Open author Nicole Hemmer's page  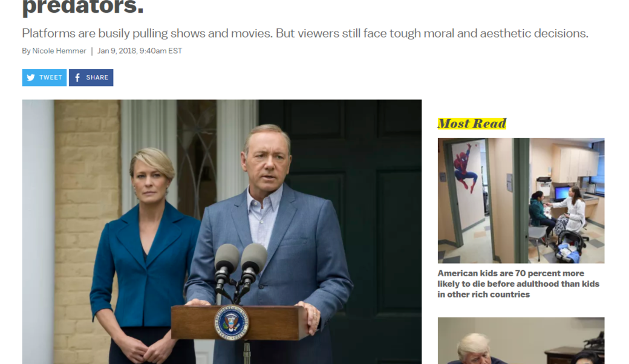tap(59, 51)
